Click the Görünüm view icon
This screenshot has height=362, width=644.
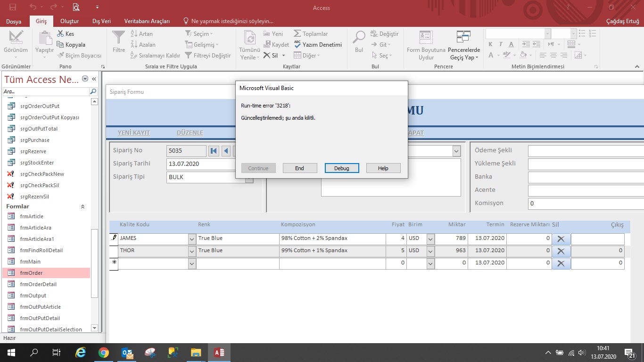[16, 38]
